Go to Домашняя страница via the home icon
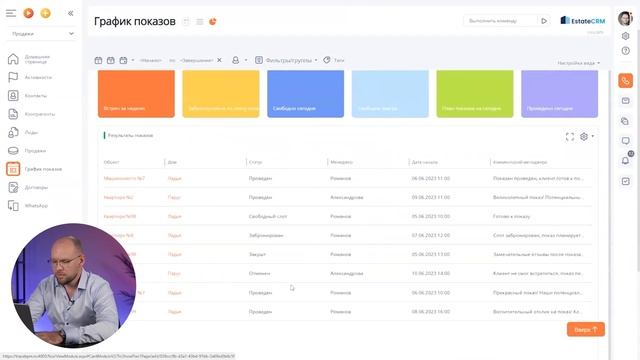Image resolution: width=640 pixels, height=360 pixels. pyautogui.click(x=13, y=59)
